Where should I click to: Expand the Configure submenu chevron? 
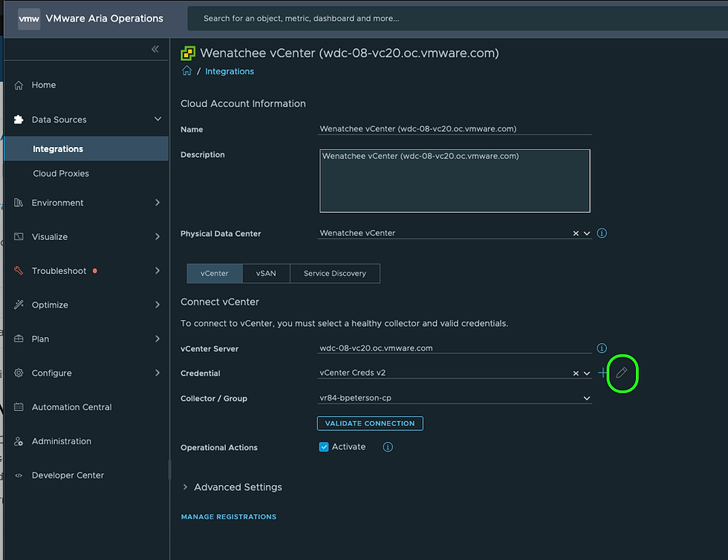pyautogui.click(x=157, y=373)
